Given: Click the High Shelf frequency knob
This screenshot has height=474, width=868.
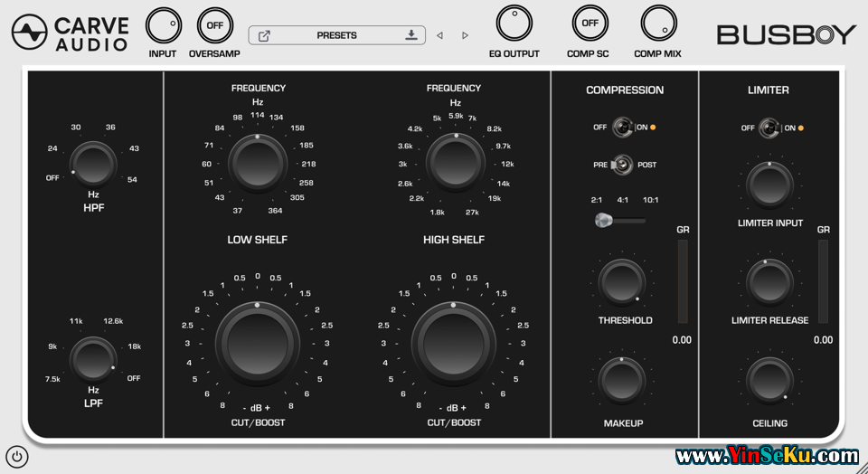Looking at the screenshot, I should [455, 163].
